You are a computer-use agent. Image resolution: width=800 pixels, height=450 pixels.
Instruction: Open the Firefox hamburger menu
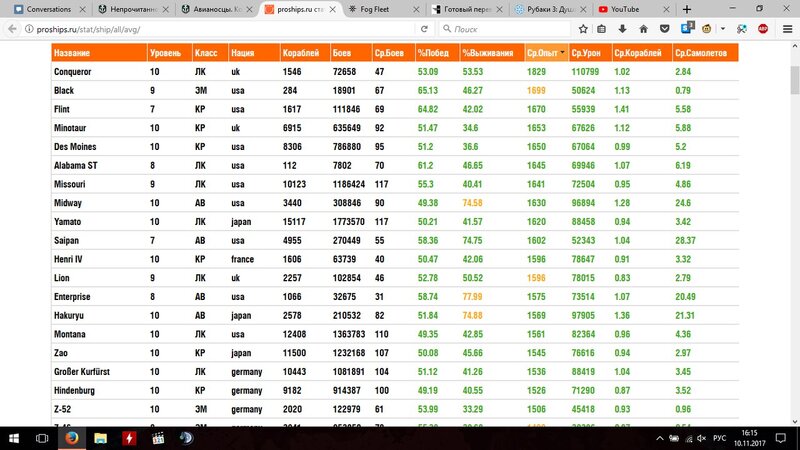[x=787, y=29]
